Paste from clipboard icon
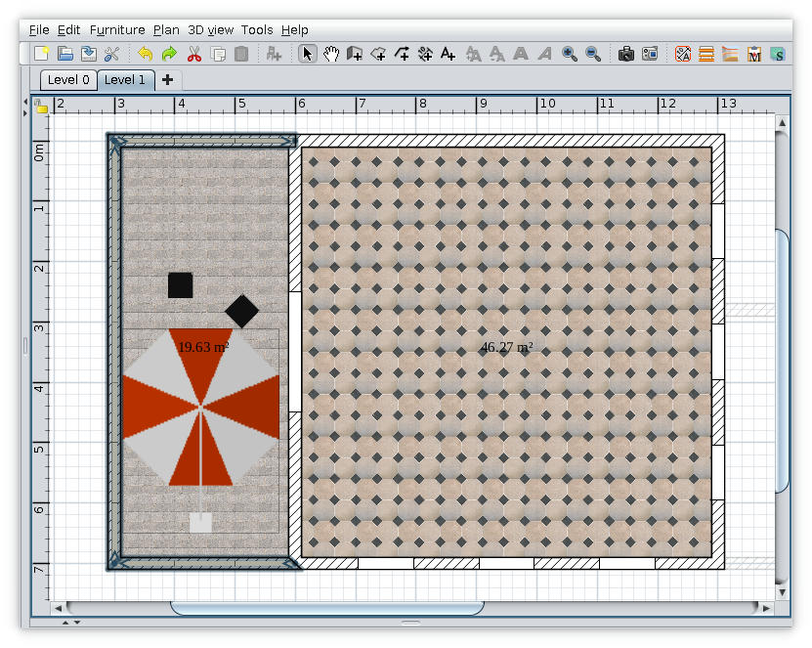This screenshot has width=812, height=648. [x=241, y=54]
